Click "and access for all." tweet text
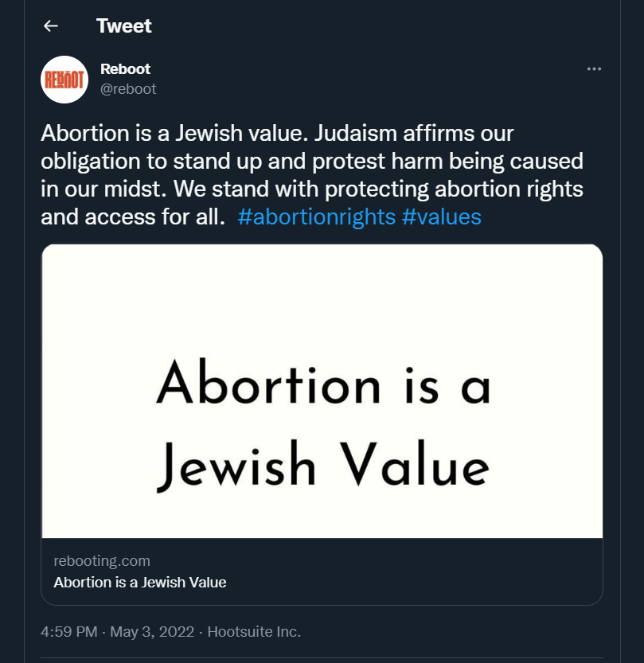Image resolution: width=644 pixels, height=663 pixels. (132, 216)
